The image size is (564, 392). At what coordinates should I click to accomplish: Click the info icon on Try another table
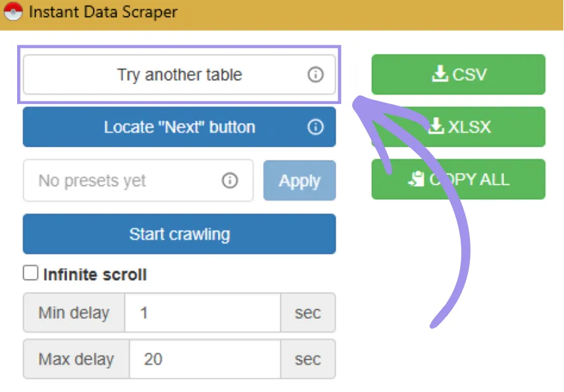tap(315, 75)
